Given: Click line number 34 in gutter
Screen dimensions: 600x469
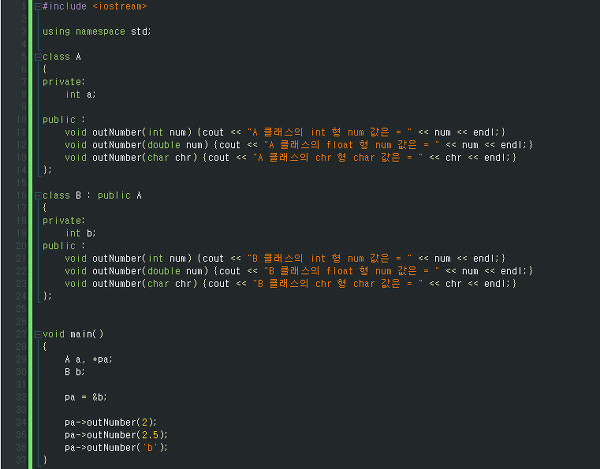Looking at the screenshot, I should [x=21, y=423].
